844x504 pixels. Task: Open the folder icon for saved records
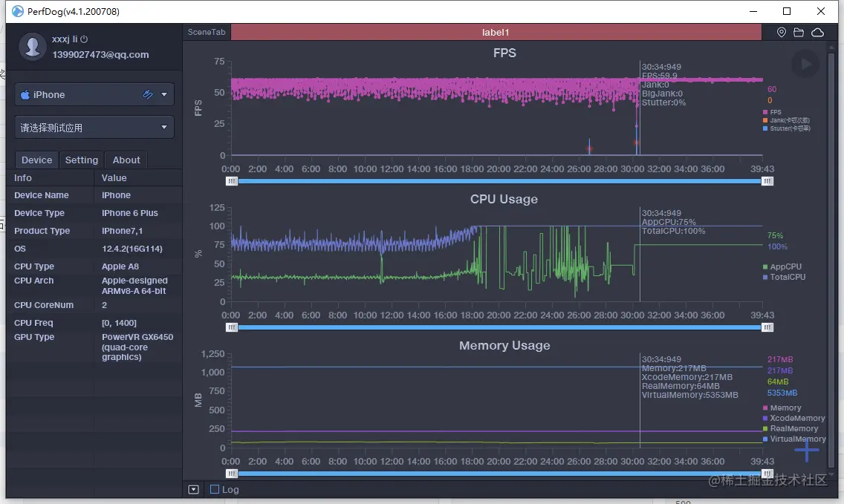tap(799, 32)
